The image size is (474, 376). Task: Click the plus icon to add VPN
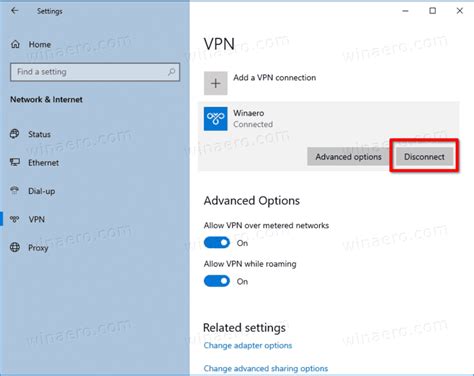tap(216, 83)
